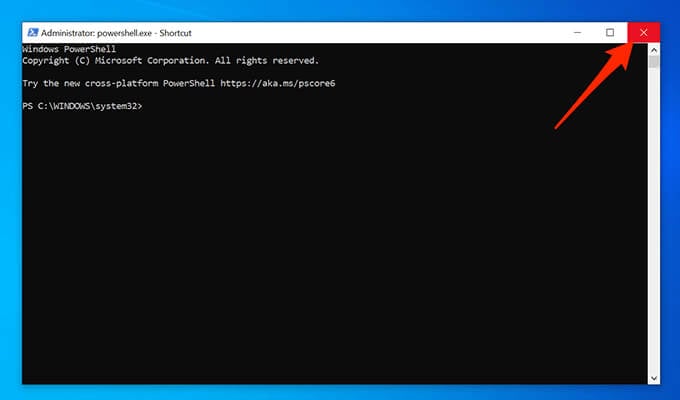Minimize the PowerShell window
The width and height of the screenshot is (680, 400).
point(577,33)
